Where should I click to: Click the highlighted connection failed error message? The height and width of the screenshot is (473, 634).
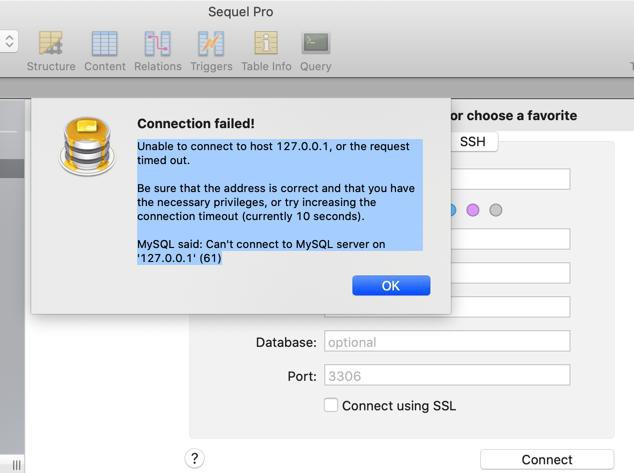(279, 201)
